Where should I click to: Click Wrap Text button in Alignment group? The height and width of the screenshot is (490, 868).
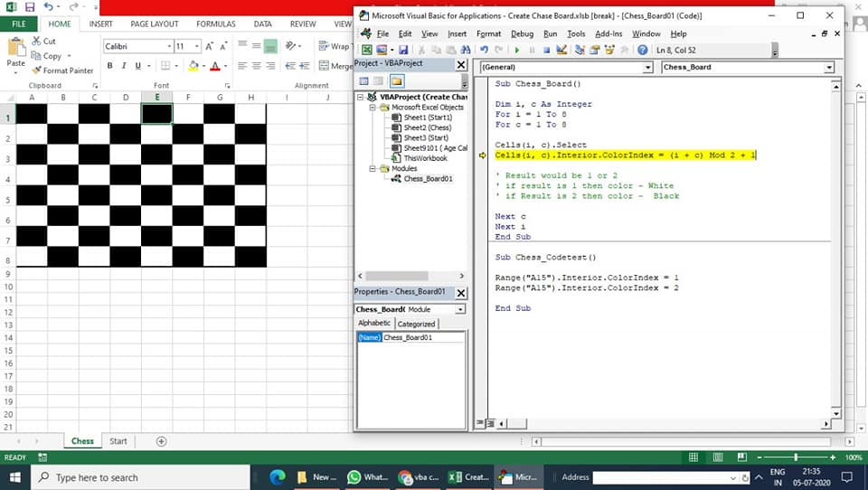(x=335, y=46)
